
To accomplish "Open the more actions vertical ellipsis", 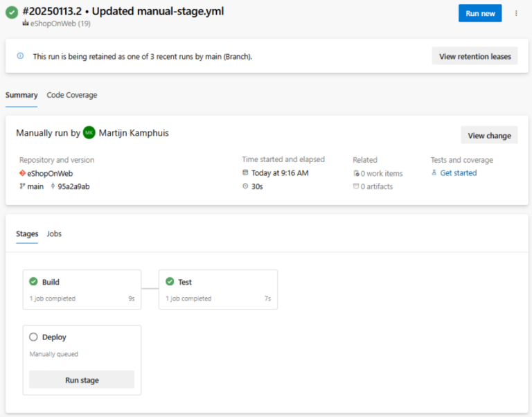I will tap(516, 13).
